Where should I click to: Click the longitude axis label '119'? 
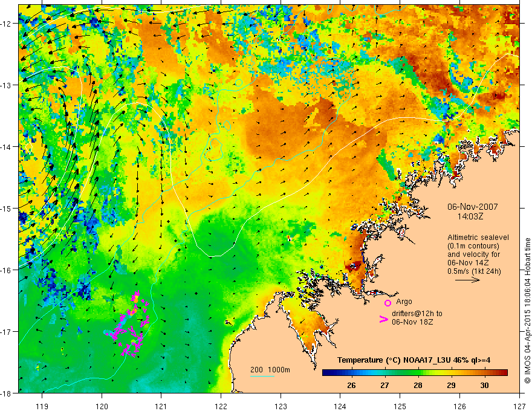click(42, 406)
